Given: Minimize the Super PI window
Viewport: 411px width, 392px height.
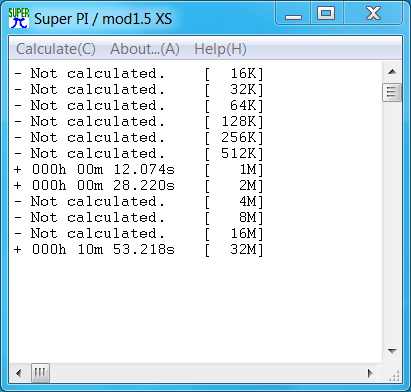Looking at the screenshot, I should (293, 14).
